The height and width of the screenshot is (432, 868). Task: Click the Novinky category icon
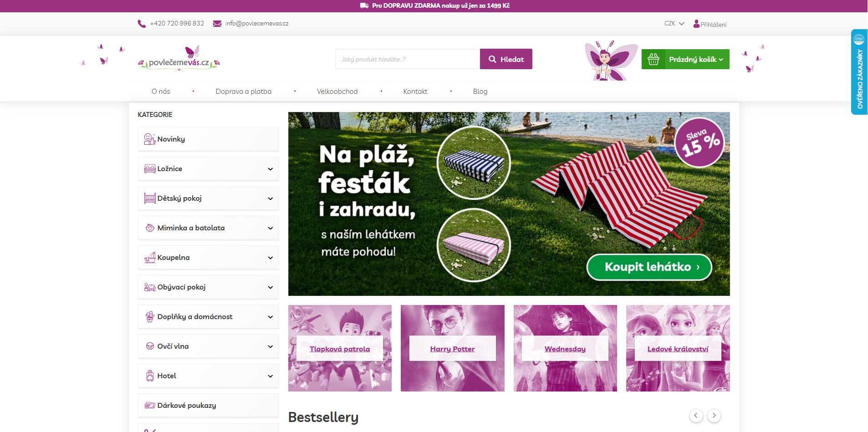[x=150, y=139]
